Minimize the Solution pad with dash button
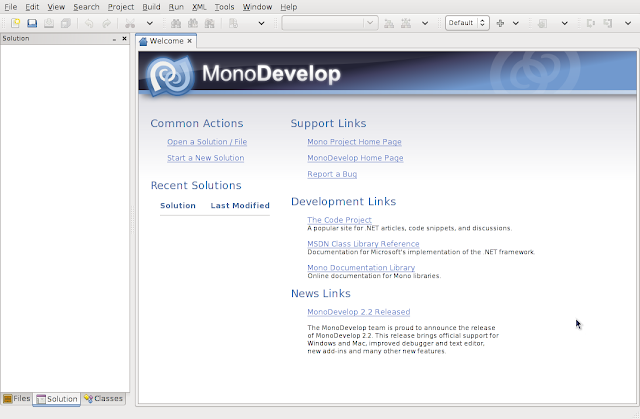640x419 pixels. 114,39
